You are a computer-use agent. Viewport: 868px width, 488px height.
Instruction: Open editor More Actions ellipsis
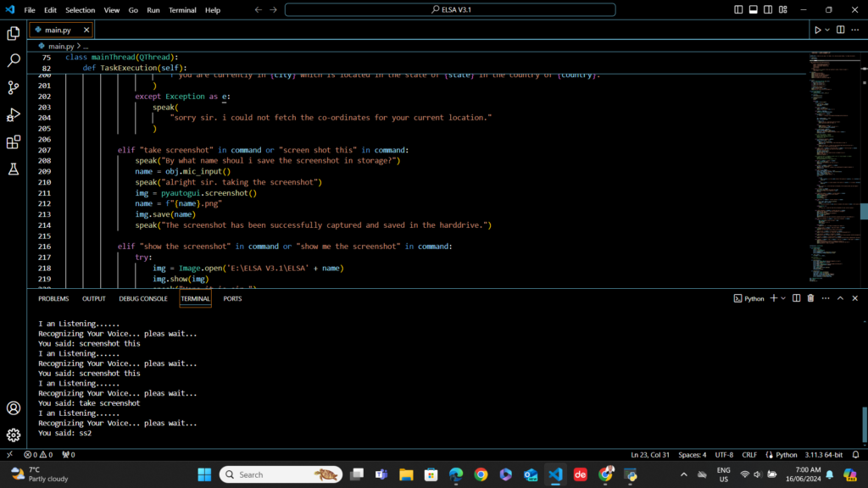tap(855, 30)
